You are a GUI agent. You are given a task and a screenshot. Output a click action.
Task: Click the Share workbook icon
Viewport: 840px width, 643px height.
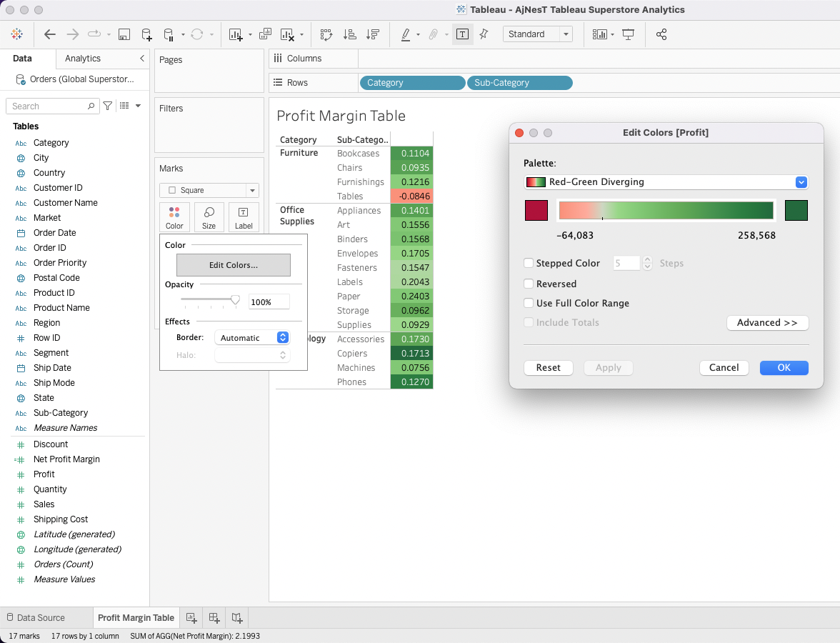(x=661, y=34)
